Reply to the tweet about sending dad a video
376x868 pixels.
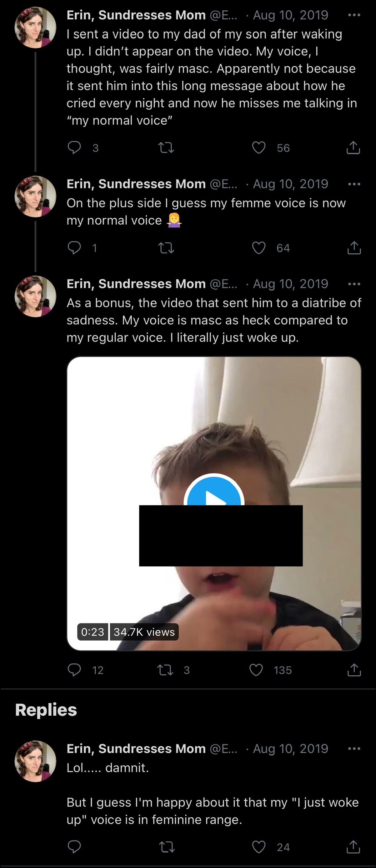74,148
